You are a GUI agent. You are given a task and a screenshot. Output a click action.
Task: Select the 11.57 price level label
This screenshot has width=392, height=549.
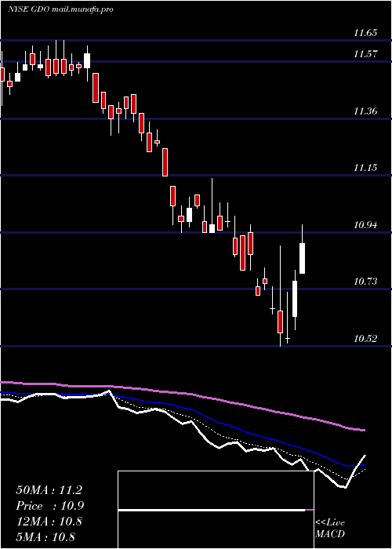pyautogui.click(x=365, y=54)
